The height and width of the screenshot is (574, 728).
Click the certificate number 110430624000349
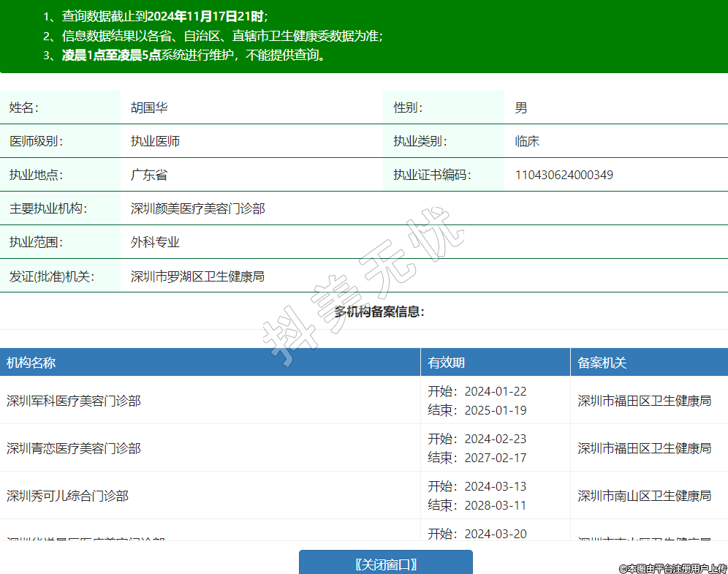pos(564,175)
